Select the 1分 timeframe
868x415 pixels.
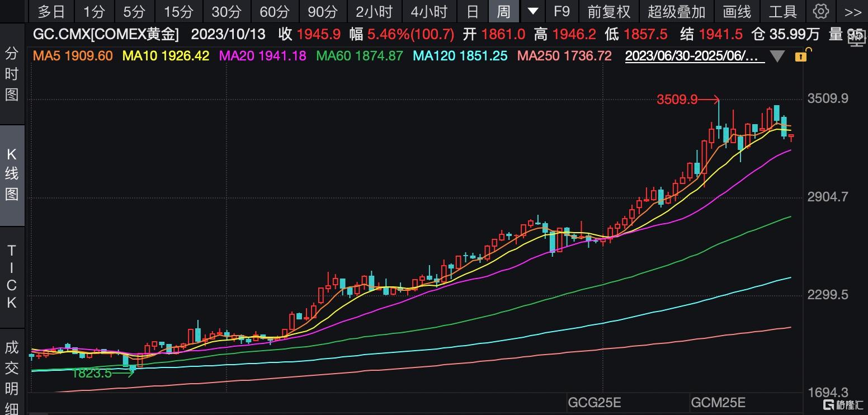pos(94,11)
